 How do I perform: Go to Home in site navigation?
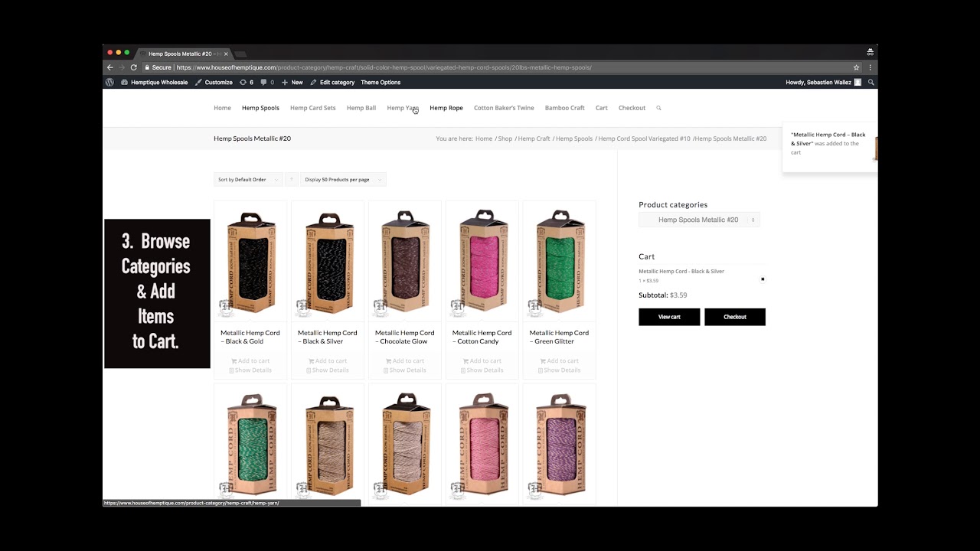pyautogui.click(x=222, y=108)
